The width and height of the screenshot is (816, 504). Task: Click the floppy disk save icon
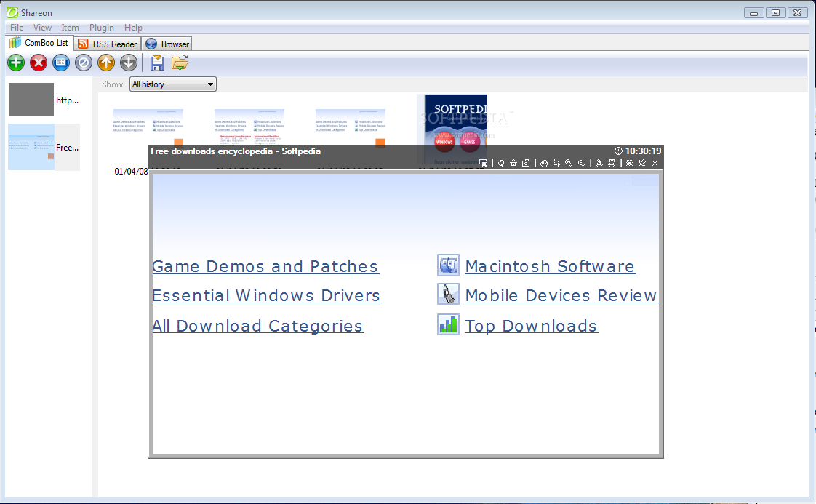click(157, 63)
